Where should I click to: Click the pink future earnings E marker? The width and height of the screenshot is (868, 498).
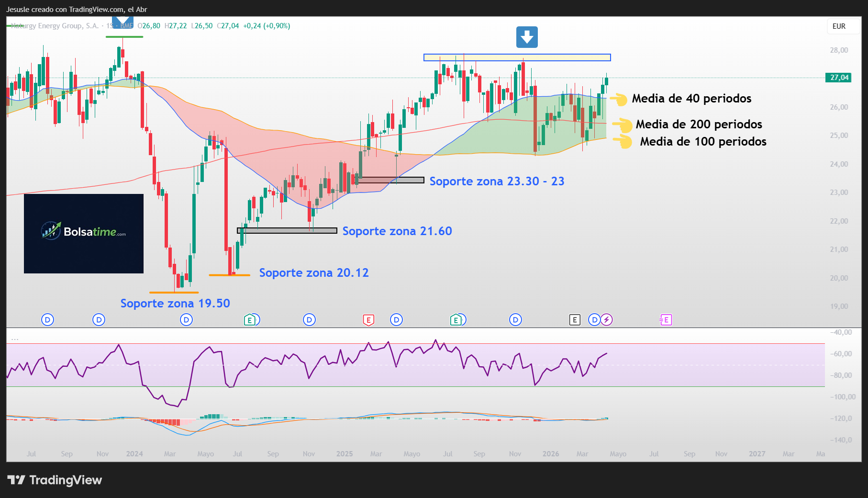(x=666, y=320)
